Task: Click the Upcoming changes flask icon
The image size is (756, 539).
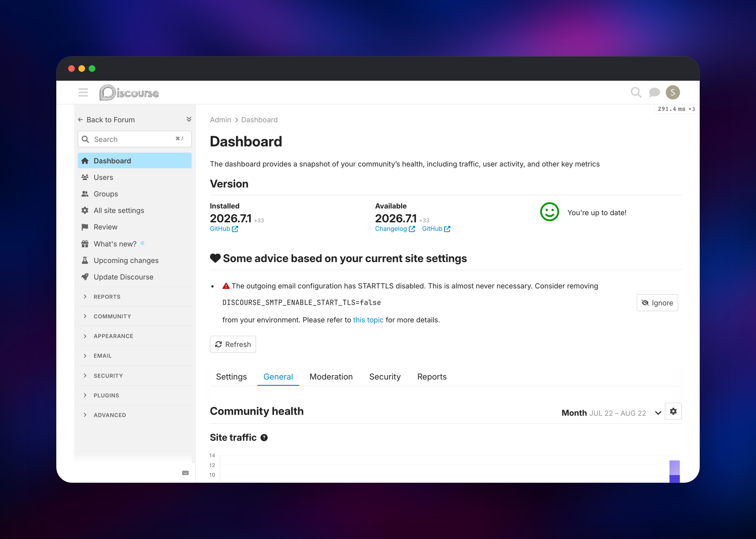Action: tap(85, 261)
